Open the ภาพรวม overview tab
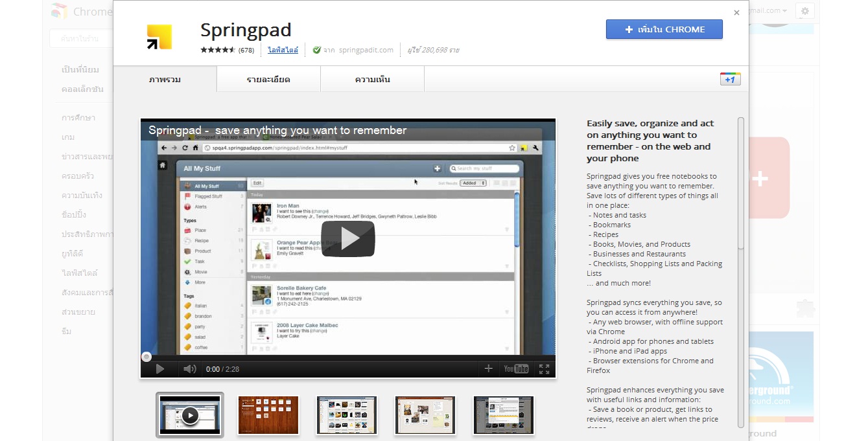Viewport: 868px width, 441px height. pos(165,80)
